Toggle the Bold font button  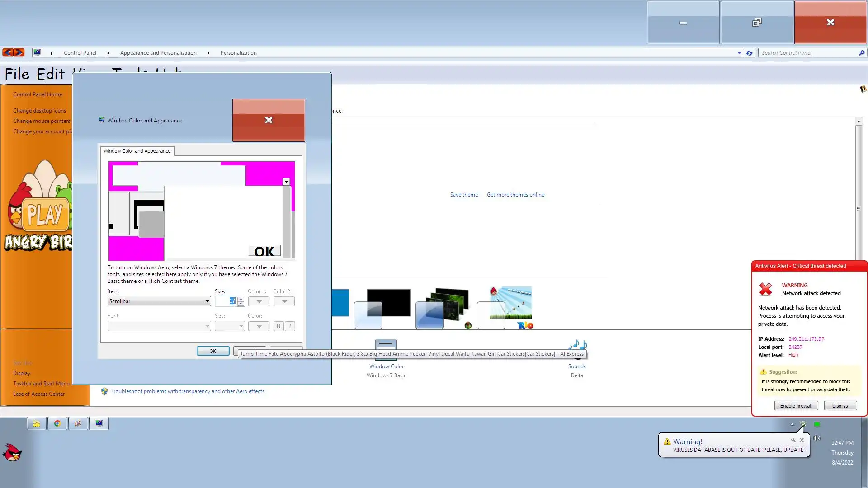pyautogui.click(x=278, y=326)
